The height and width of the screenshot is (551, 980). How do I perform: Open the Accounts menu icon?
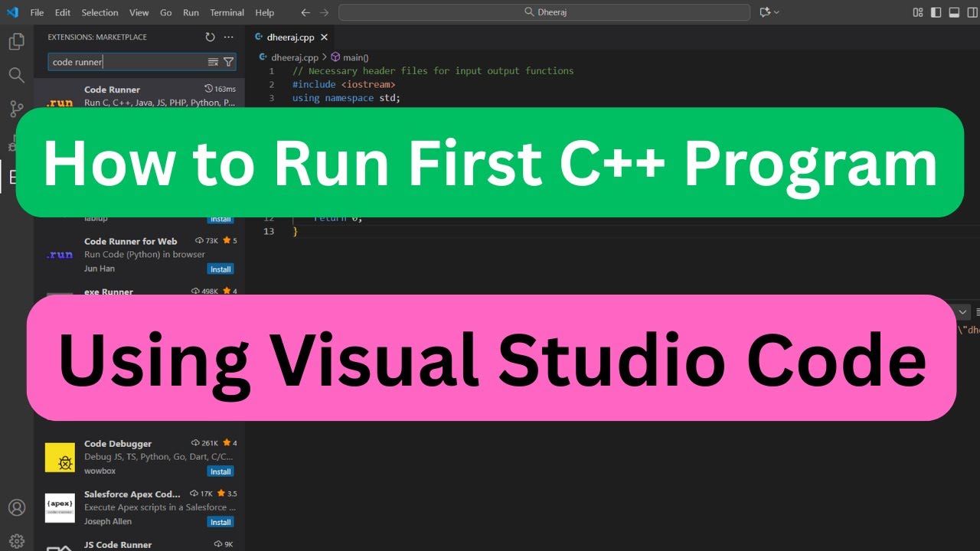point(16,507)
